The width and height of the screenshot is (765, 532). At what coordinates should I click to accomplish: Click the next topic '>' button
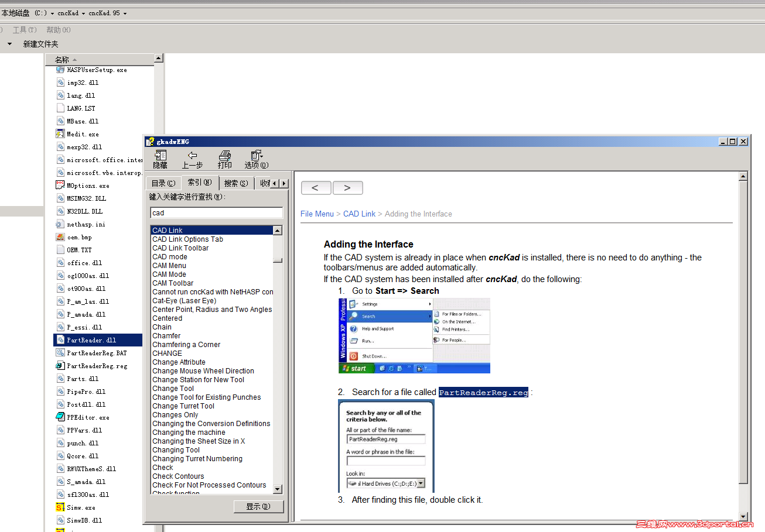point(347,188)
